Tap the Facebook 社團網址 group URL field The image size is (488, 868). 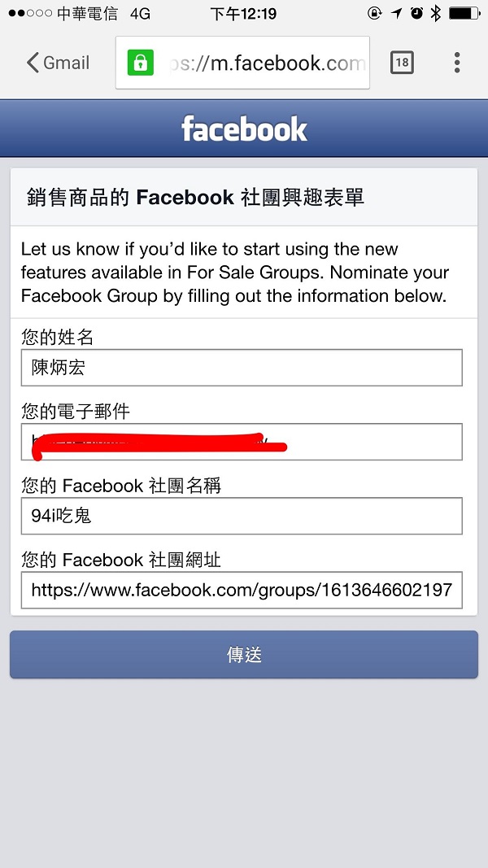click(x=242, y=590)
